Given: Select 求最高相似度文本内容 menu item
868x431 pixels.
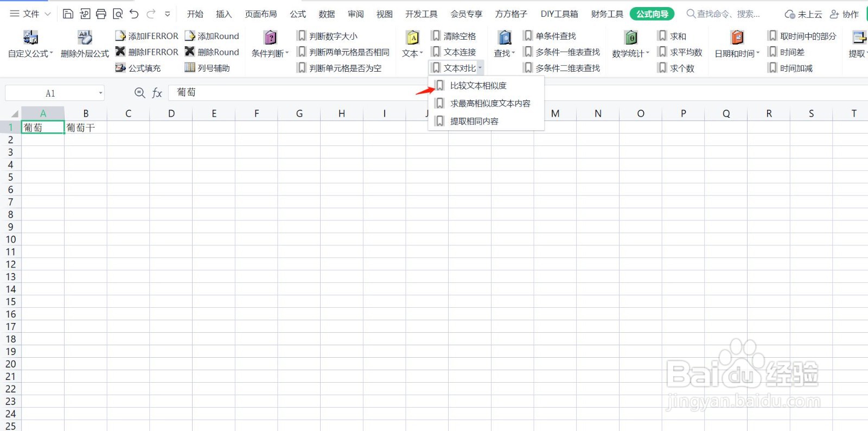Looking at the screenshot, I should coord(486,103).
